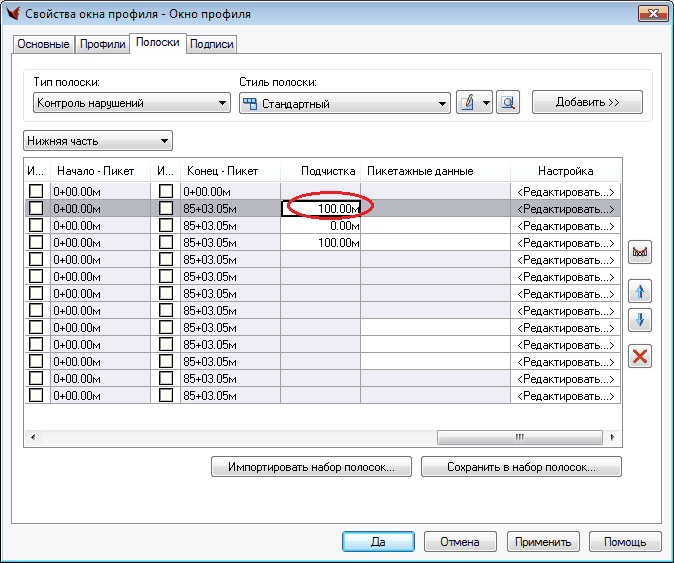Viewport: 674px width, 563px height.
Task: Open the style picker magnifier icon
Action: pos(508,103)
